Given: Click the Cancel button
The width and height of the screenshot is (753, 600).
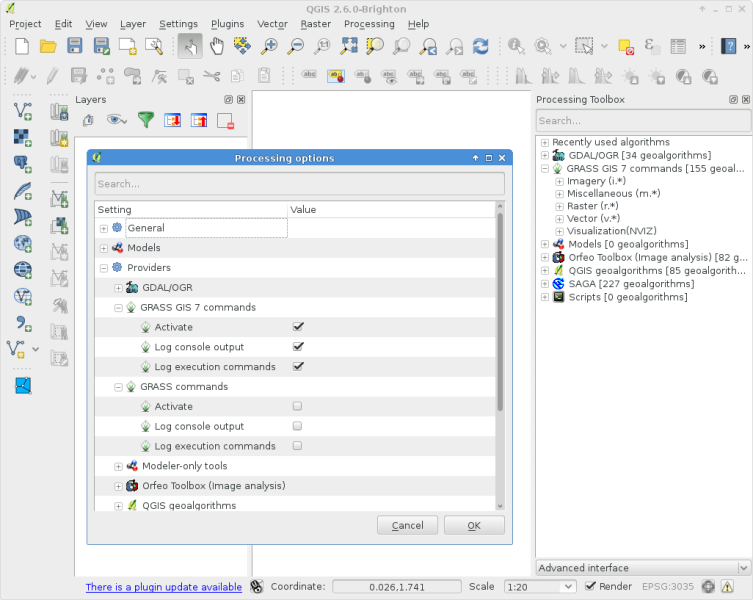Looking at the screenshot, I should [407, 525].
